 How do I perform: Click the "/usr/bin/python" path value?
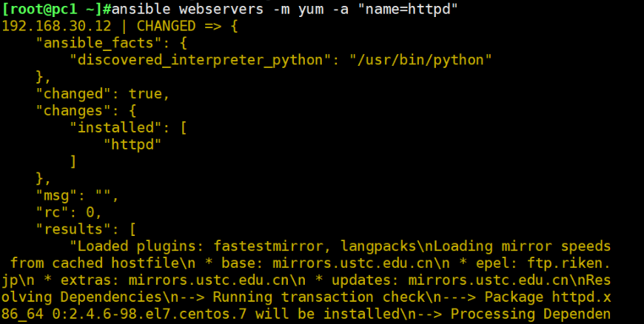click(x=420, y=59)
